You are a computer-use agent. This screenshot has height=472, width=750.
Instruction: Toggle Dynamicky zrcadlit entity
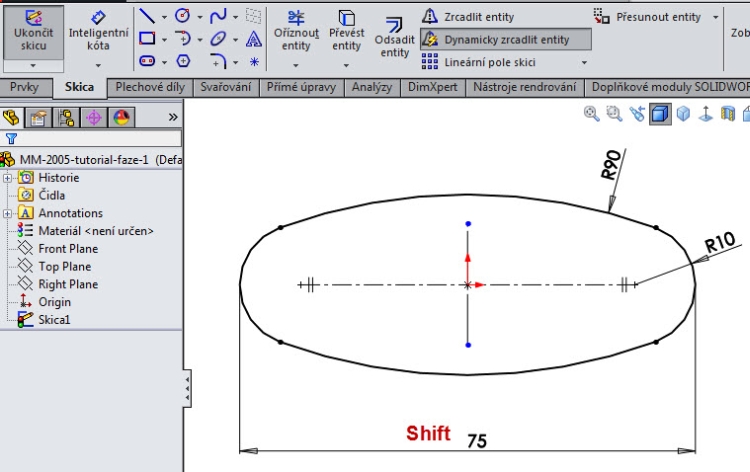tap(506, 39)
